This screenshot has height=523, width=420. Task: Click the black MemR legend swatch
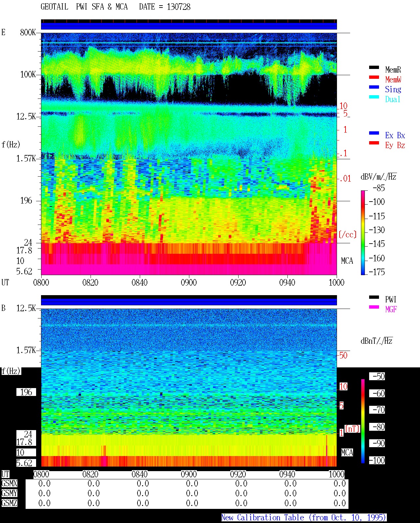coord(374,68)
